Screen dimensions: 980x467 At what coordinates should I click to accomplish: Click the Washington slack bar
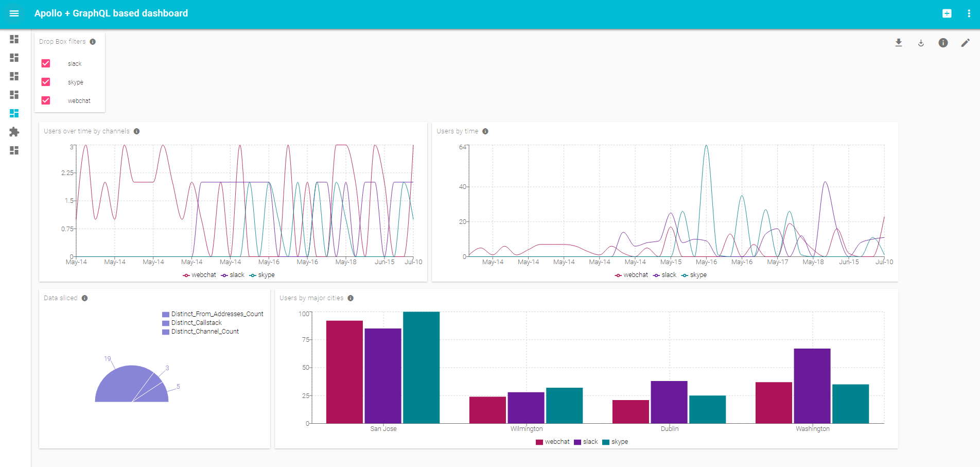[812, 386]
